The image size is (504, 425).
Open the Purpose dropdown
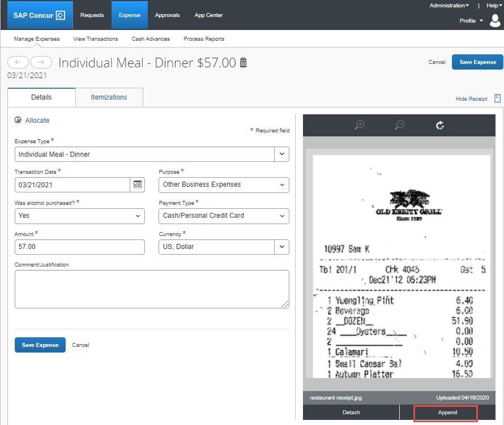click(x=224, y=184)
